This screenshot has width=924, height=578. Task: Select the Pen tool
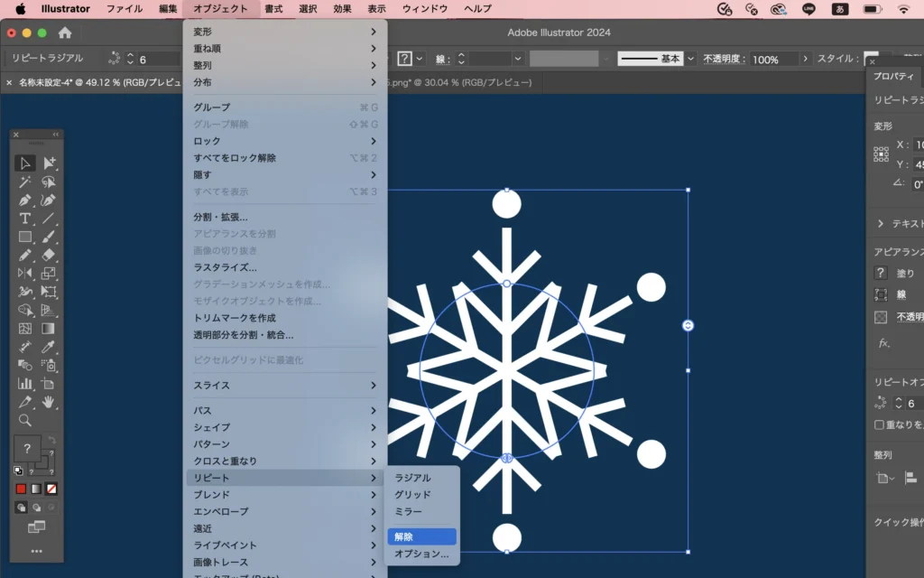(25, 200)
